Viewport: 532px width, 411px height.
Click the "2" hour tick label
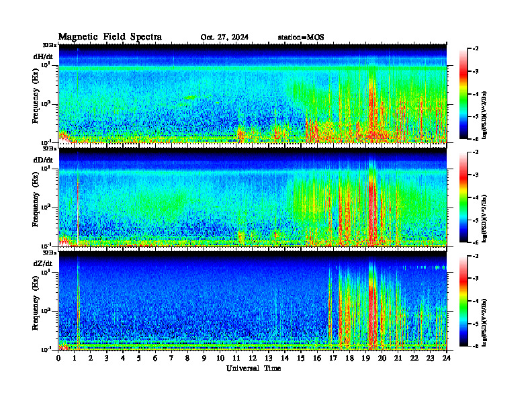pos(91,358)
